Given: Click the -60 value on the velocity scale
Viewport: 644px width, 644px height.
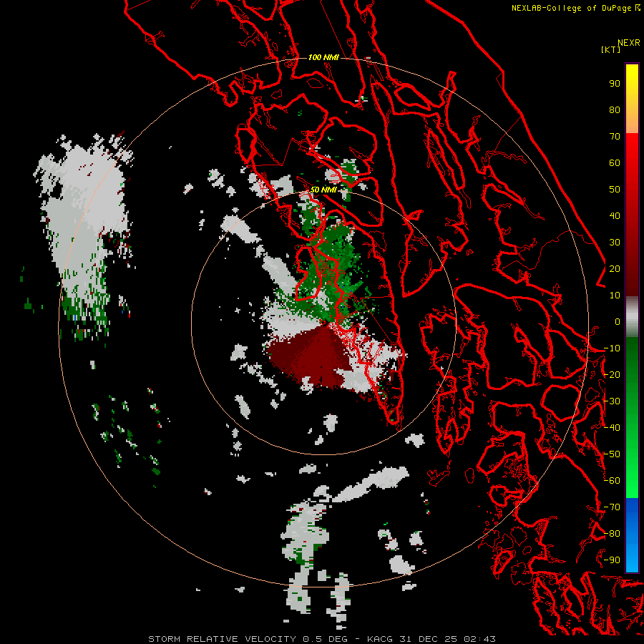Looking at the screenshot, I should (x=612, y=481).
